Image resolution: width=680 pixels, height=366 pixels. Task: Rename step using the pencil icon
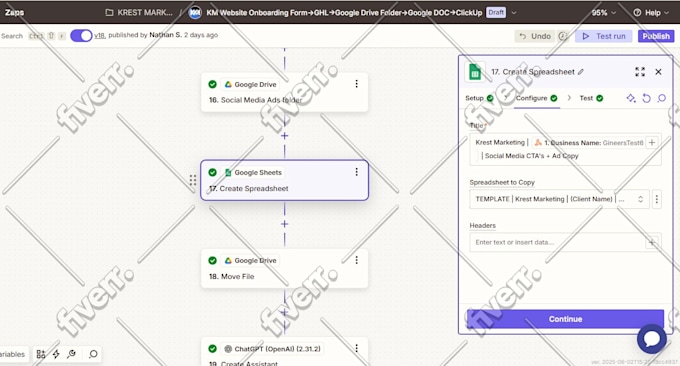coord(581,72)
